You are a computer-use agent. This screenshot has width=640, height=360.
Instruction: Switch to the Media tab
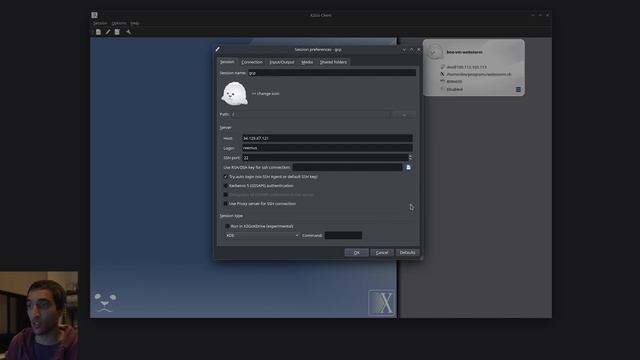tap(307, 62)
